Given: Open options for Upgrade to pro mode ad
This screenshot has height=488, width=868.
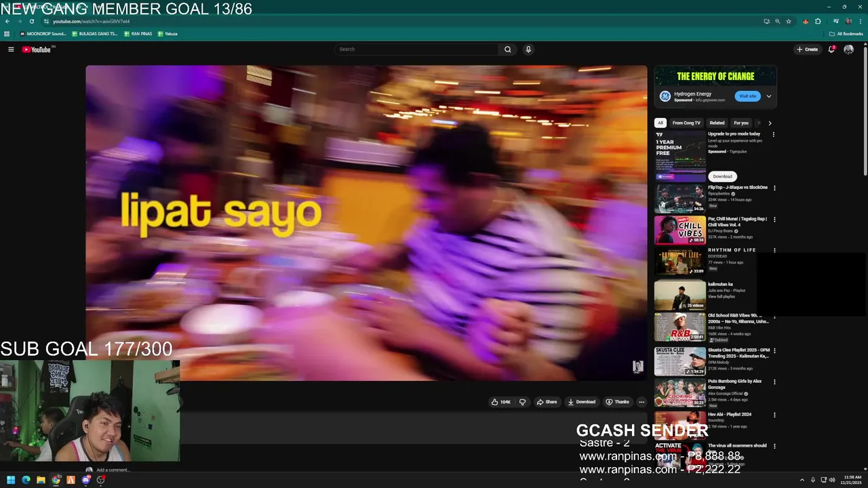Looking at the screenshot, I should click(774, 134).
